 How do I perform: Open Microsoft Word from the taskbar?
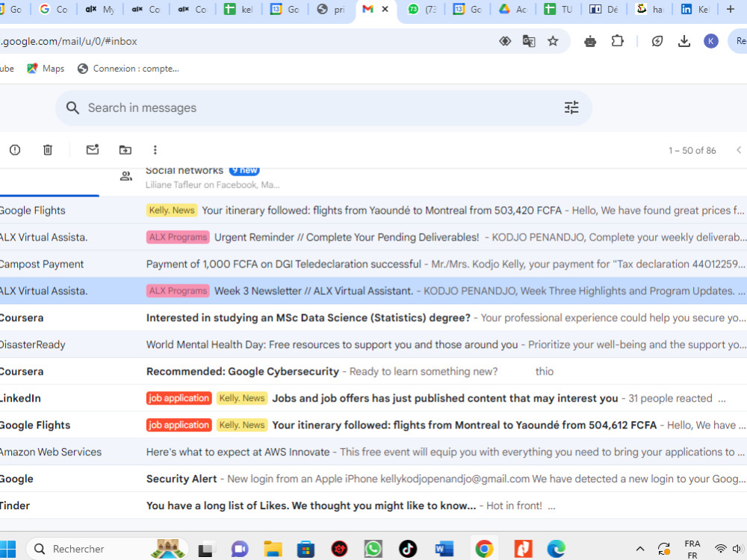[444, 549]
